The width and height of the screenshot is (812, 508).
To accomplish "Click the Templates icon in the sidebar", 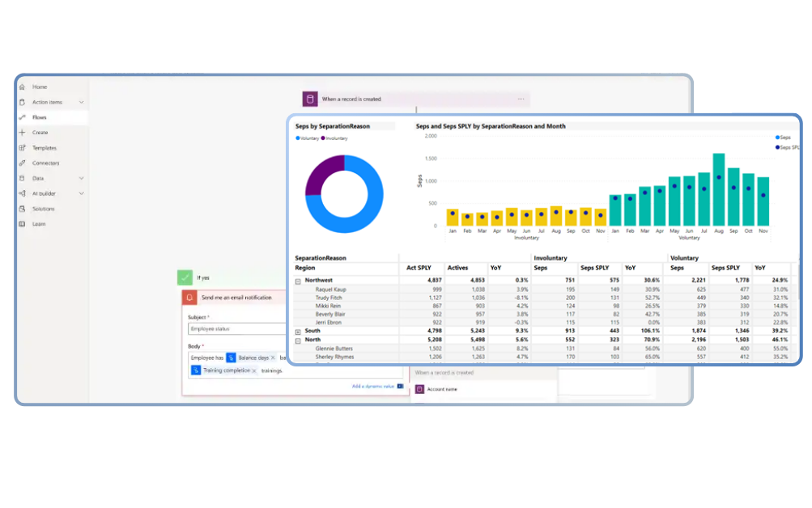I will (23, 148).
